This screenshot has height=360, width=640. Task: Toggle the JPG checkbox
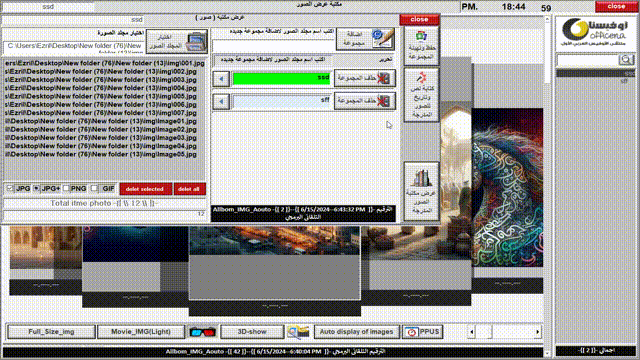pos(9,188)
